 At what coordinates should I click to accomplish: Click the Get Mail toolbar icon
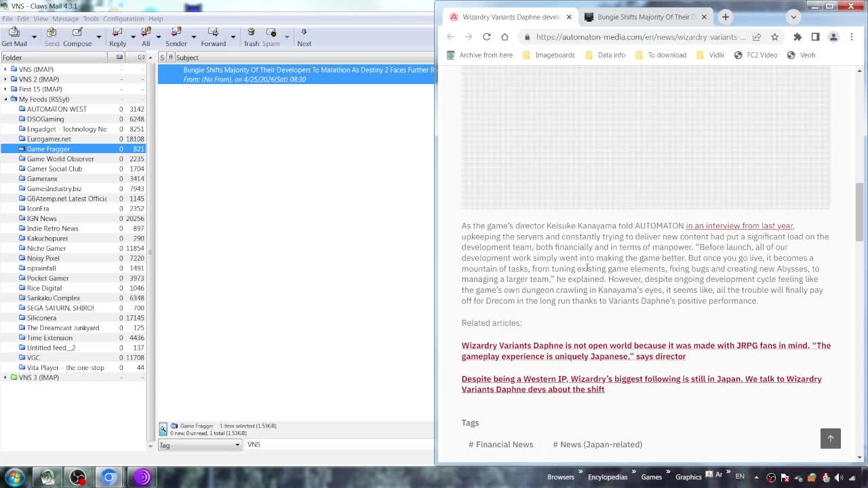pyautogui.click(x=14, y=37)
